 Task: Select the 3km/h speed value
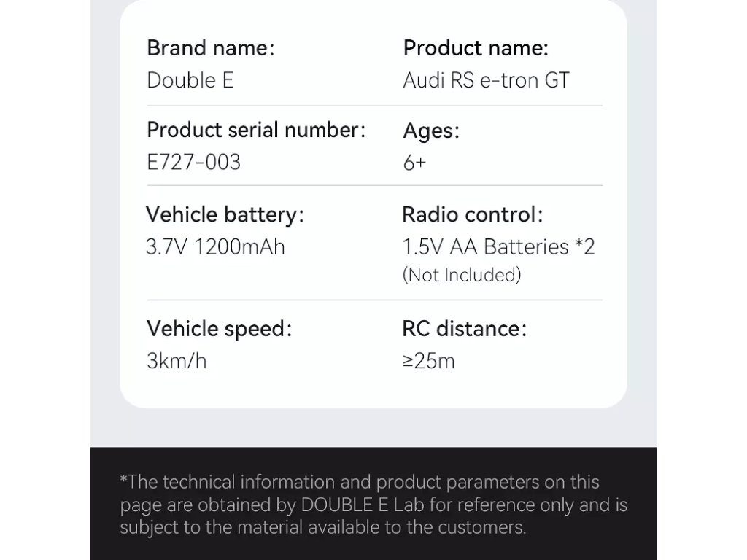coord(177,360)
